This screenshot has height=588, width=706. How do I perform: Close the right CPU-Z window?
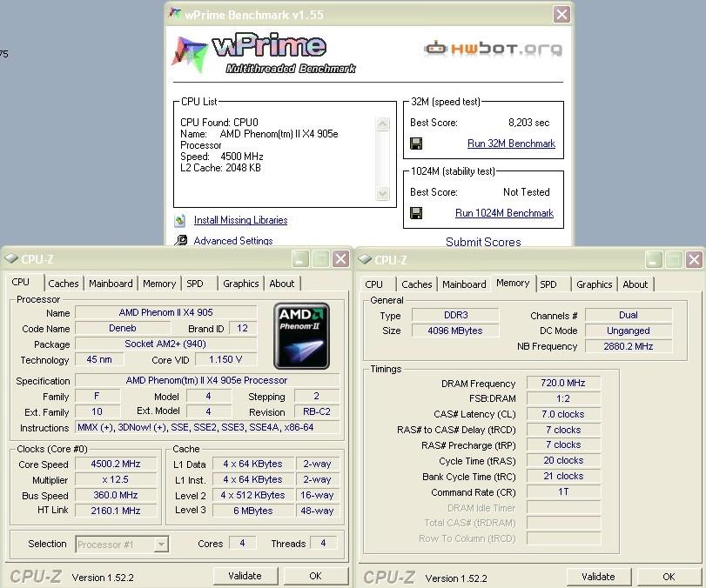coord(695,259)
